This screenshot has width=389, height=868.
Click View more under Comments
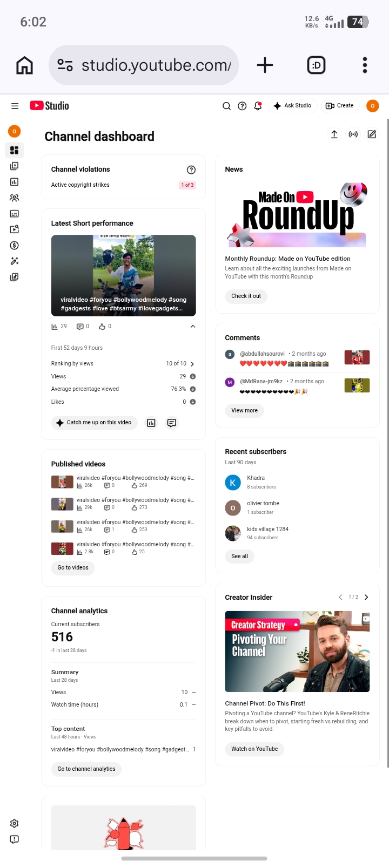[x=244, y=411]
